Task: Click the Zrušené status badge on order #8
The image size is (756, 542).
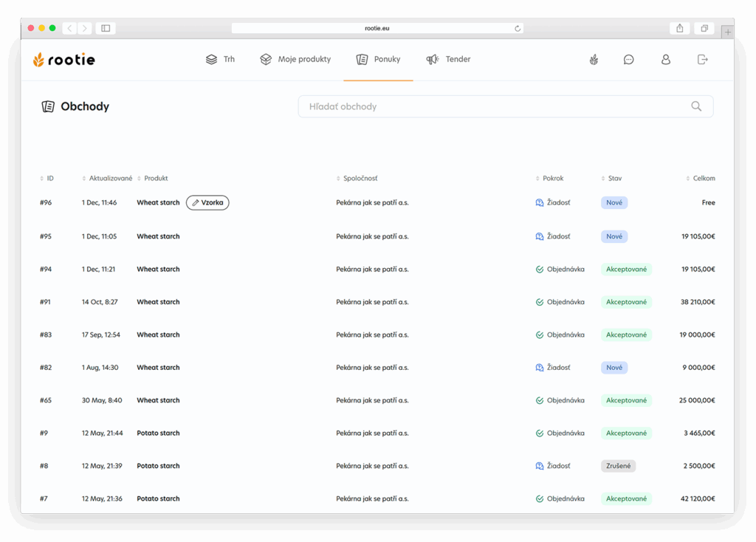Action: click(618, 467)
